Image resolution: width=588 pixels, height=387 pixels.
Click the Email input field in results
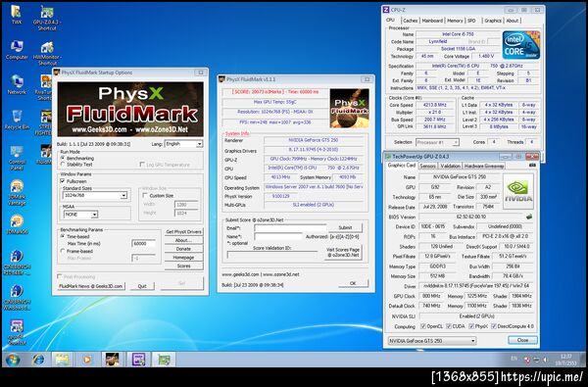[291, 227]
